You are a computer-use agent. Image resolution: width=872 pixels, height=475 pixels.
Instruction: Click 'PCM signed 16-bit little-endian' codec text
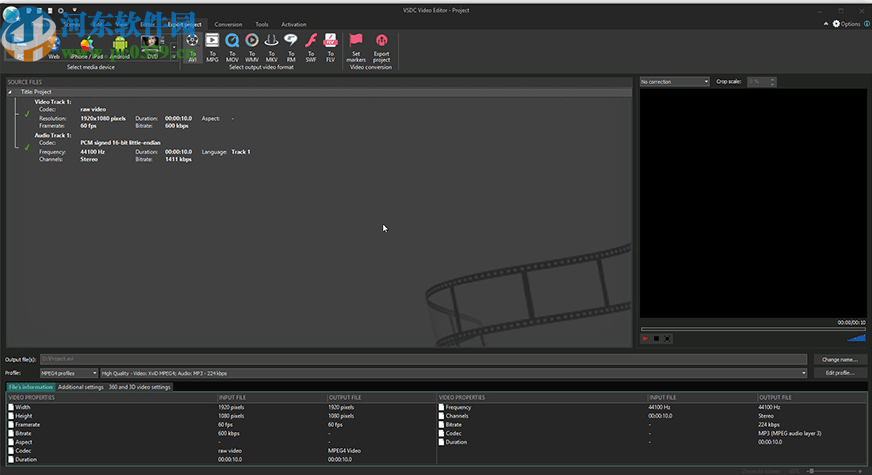[120, 143]
